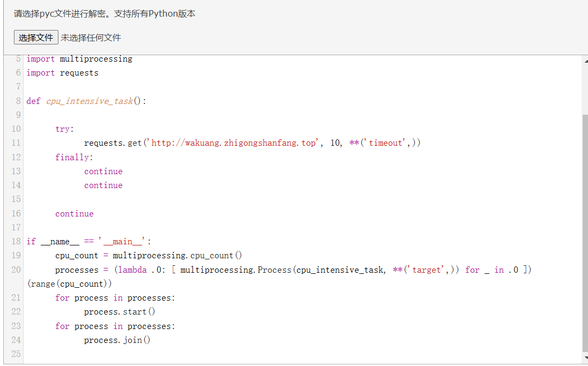Image resolution: width=588 pixels, height=366 pixels.
Task: Click the vertical scrollbar thumb in code panel
Action: (585, 230)
